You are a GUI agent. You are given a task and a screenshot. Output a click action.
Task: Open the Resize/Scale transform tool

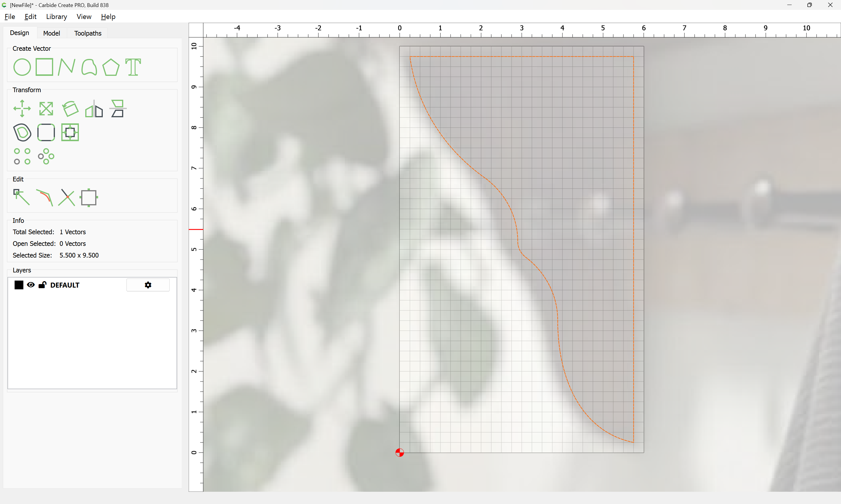[46, 109]
